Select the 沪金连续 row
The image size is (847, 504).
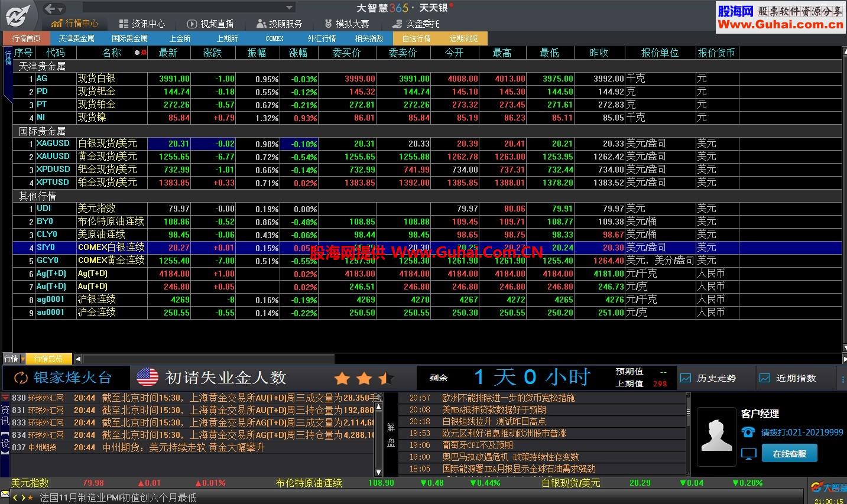(x=427, y=313)
